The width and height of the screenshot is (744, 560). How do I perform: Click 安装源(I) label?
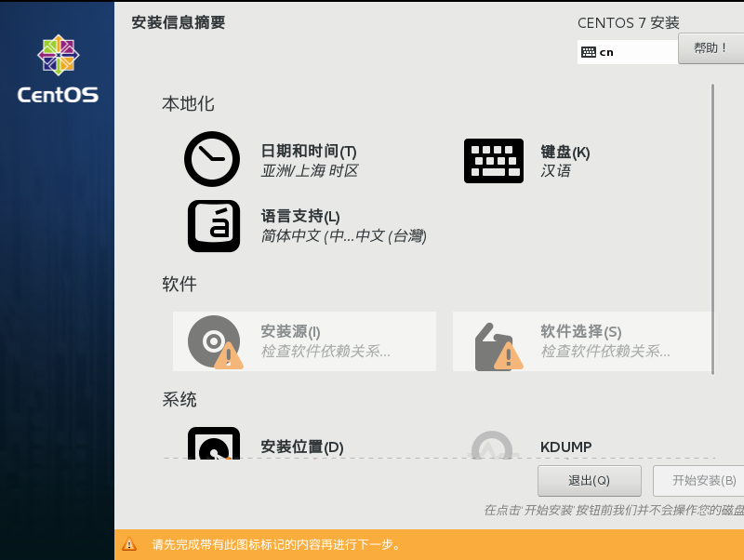tap(290, 331)
